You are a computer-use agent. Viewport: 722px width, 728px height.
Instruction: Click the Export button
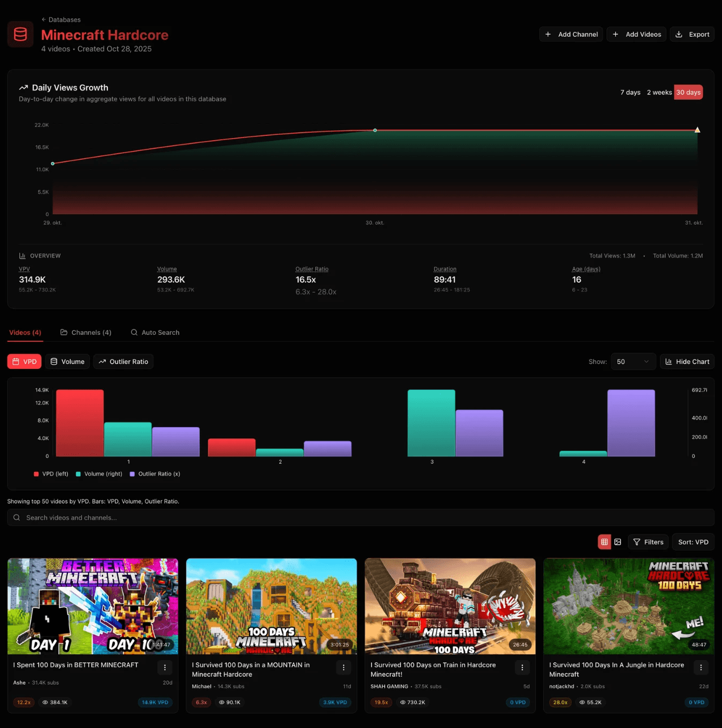pos(692,34)
